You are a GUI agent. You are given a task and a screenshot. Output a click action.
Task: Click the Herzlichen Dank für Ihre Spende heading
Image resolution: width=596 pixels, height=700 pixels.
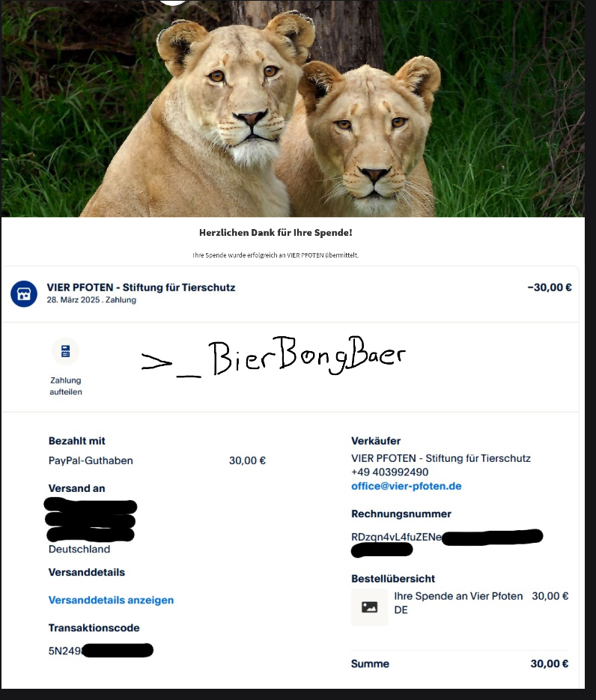(276, 233)
